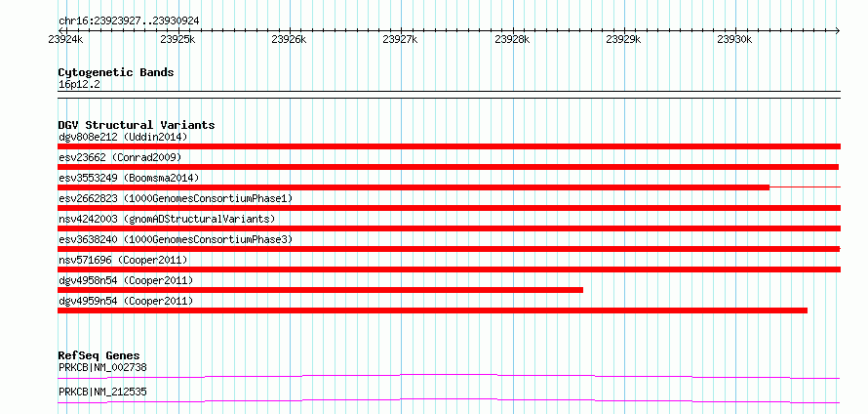Image resolution: width=868 pixels, height=414 pixels.
Task: Select the 23927k ruler tick label
Action: pos(400,39)
